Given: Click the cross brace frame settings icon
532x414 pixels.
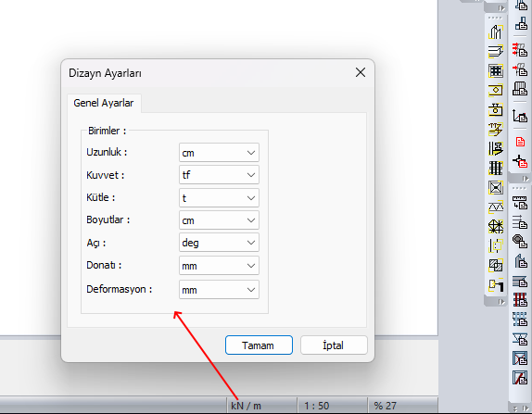Looking at the screenshot, I should point(520,358).
